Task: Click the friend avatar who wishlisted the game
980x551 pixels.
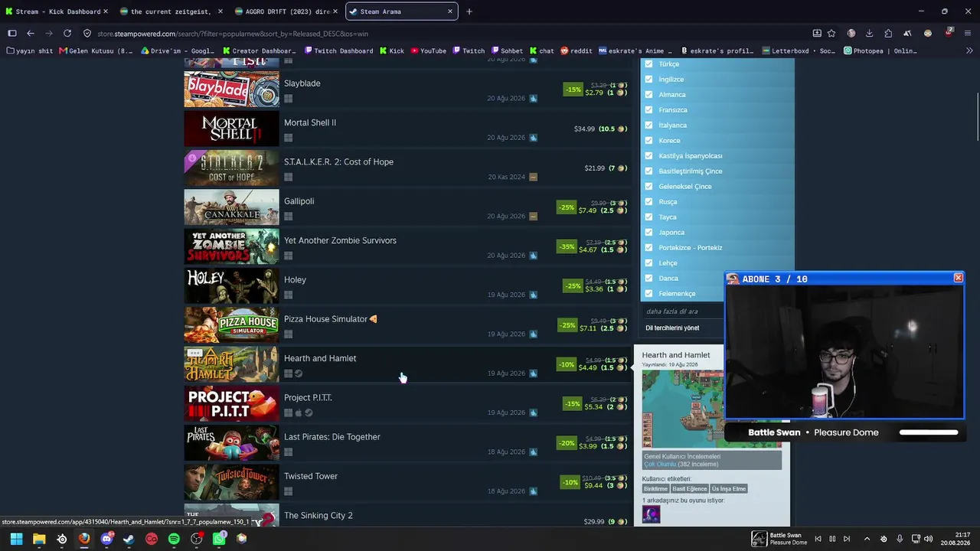Action: click(x=651, y=514)
